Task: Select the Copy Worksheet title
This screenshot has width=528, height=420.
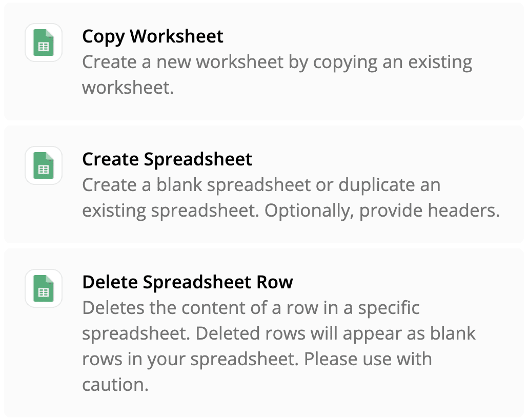Action: pos(153,36)
